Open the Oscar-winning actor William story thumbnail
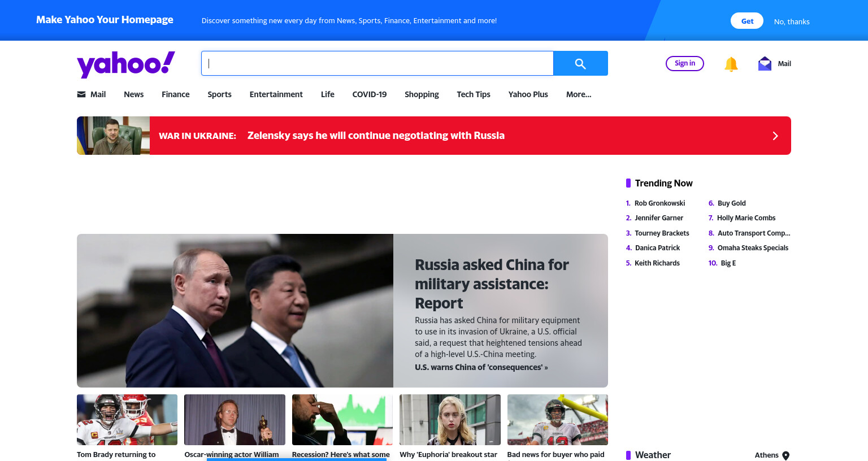This screenshot has width=868, height=461. pyautogui.click(x=235, y=420)
